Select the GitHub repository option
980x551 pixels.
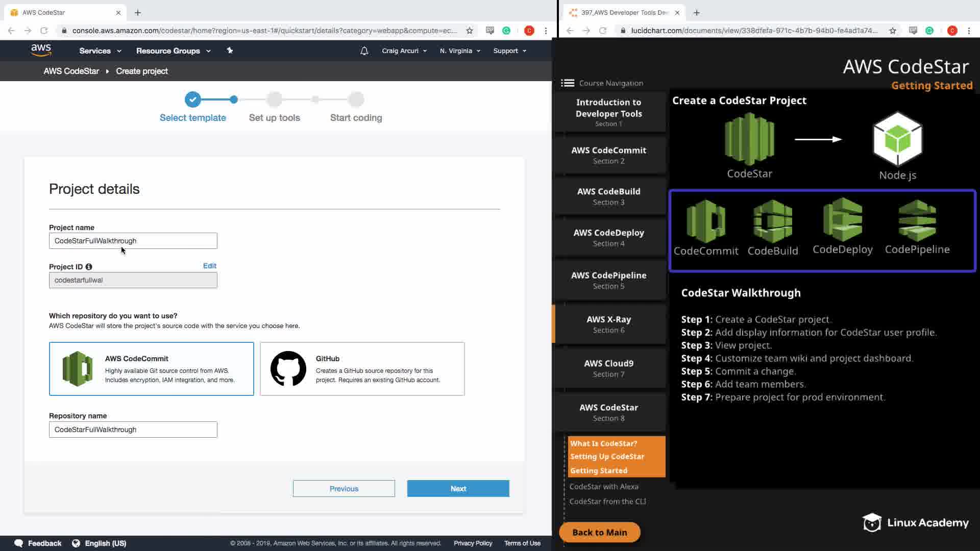coord(362,369)
